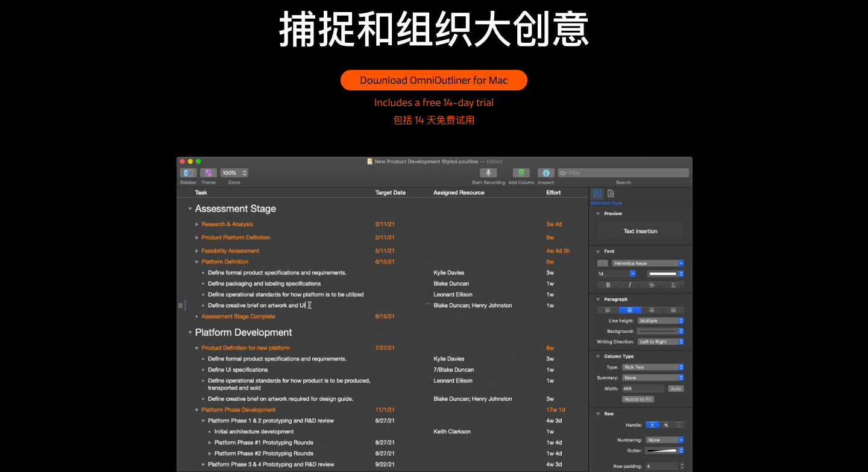868x472 pixels.
Task: Click the Assigned Resource column header
Action: coord(459,193)
